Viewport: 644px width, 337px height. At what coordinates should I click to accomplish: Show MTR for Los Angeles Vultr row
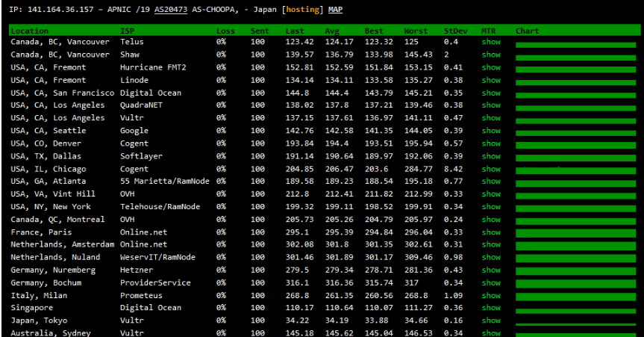[491, 118]
